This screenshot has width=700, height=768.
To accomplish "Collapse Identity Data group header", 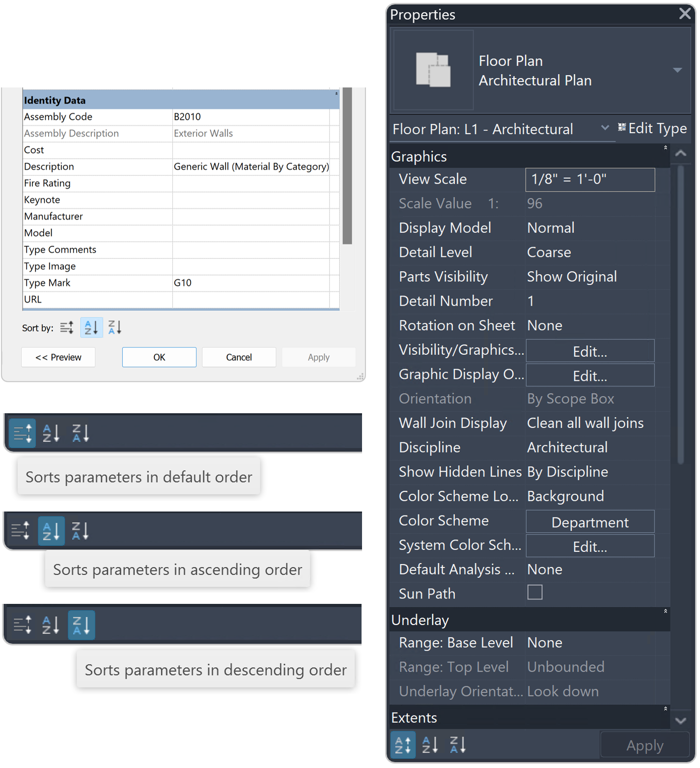I will 336,93.
